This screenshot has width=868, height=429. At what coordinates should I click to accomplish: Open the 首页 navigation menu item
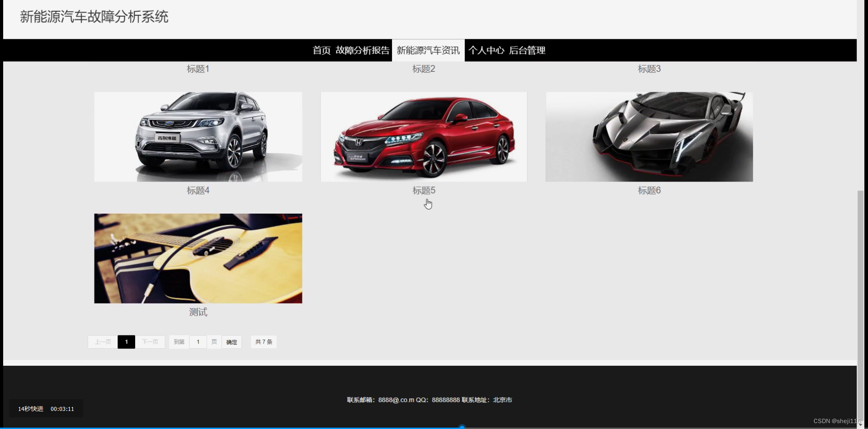[x=321, y=51]
